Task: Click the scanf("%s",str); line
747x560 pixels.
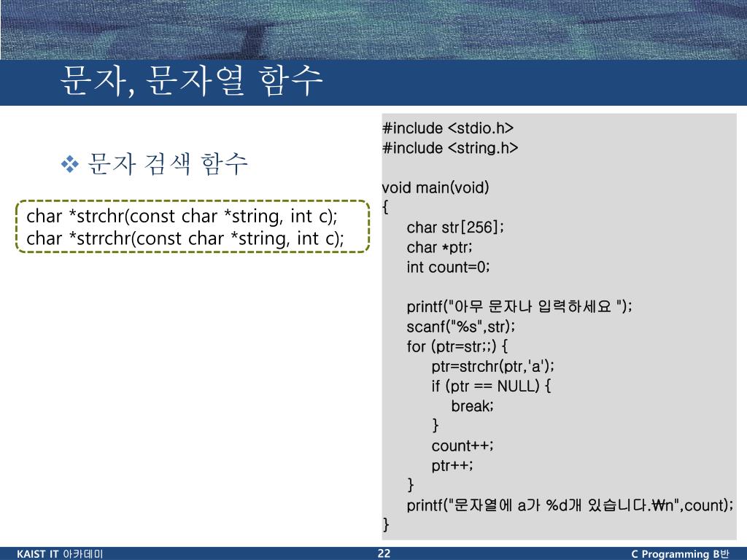Action: [461, 327]
